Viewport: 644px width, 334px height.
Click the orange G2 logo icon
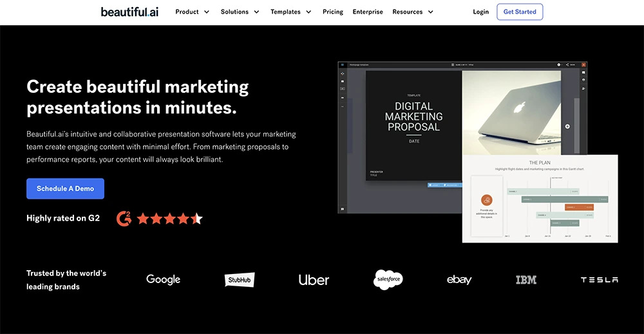click(124, 219)
